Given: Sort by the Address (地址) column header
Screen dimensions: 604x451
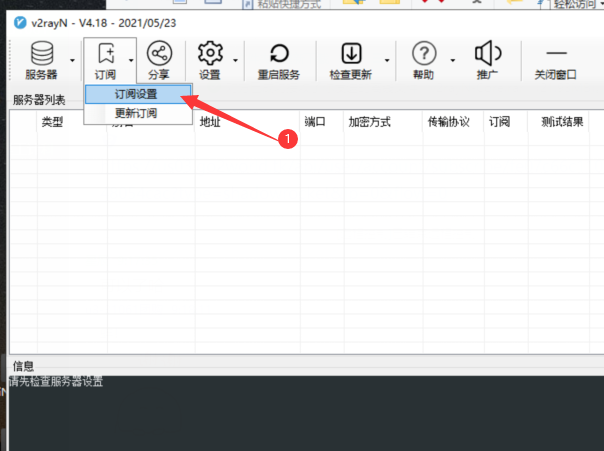Looking at the screenshot, I should (x=210, y=122).
